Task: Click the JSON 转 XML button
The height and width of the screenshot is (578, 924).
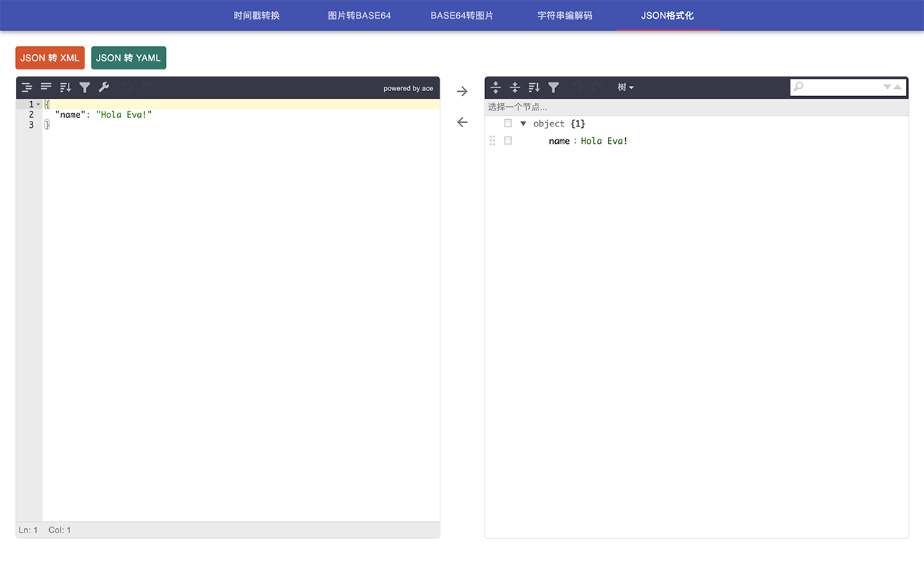Action: tap(50, 58)
